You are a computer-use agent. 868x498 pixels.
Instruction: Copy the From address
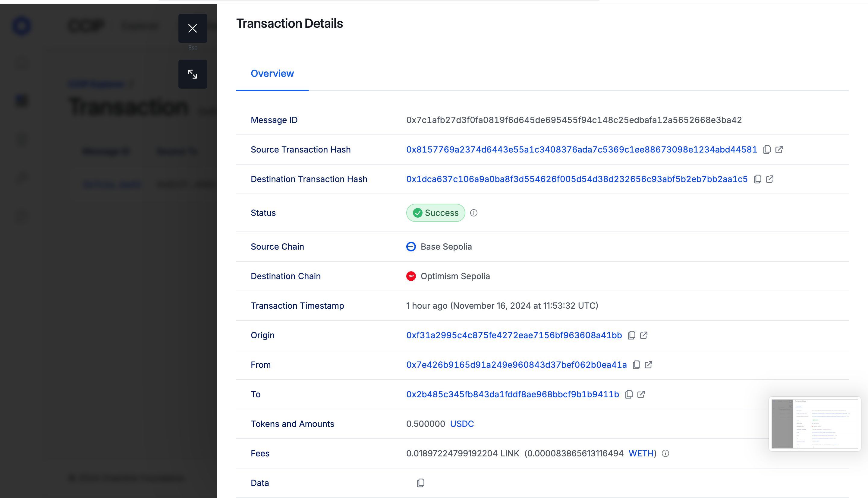point(636,365)
